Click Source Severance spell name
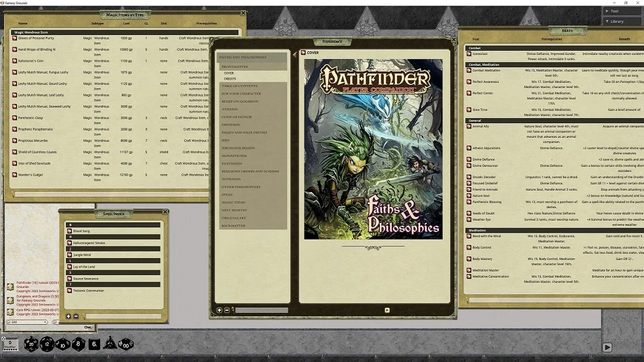 point(86,279)
